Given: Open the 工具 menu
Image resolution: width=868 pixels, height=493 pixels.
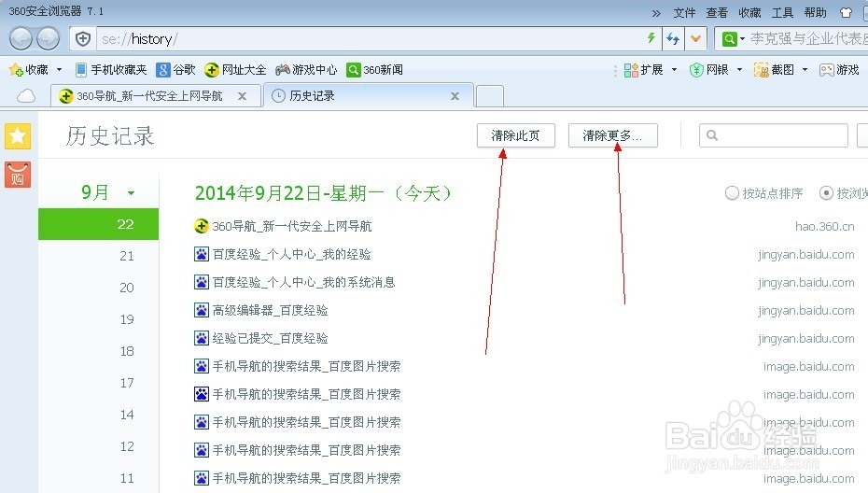Looking at the screenshot, I should [783, 12].
